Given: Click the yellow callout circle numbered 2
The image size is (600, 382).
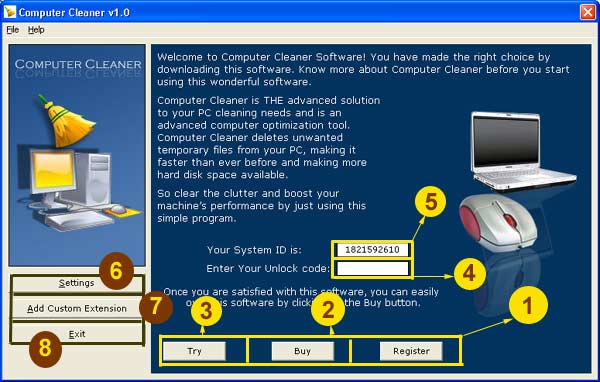Looking at the screenshot, I should click(328, 309).
